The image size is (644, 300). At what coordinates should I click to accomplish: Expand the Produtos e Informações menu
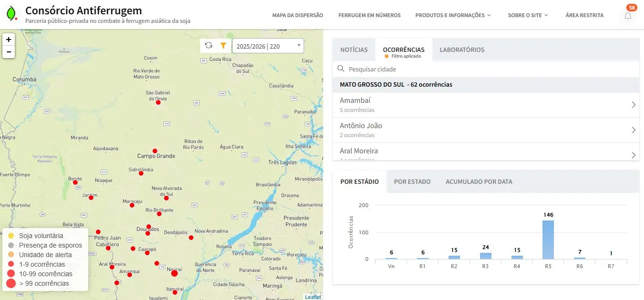tap(453, 15)
